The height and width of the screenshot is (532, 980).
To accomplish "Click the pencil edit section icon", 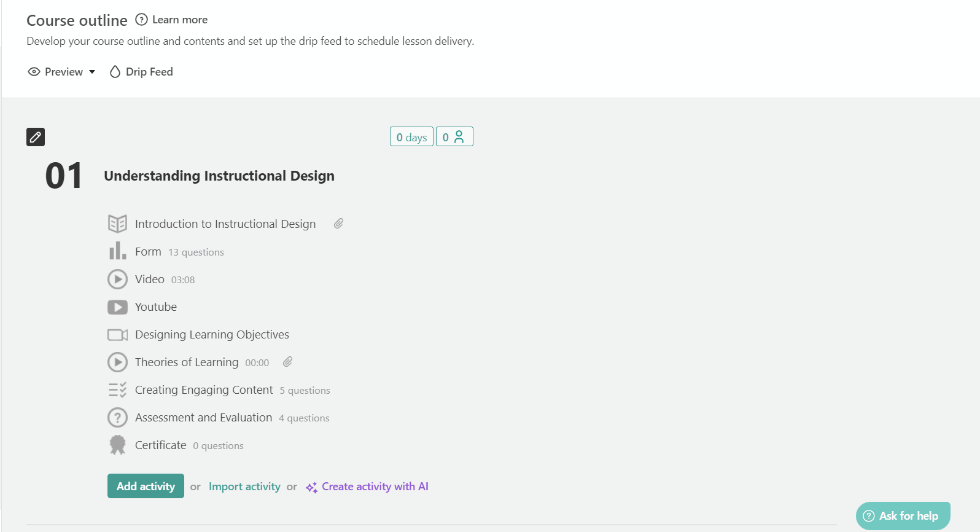I will pyautogui.click(x=36, y=137).
